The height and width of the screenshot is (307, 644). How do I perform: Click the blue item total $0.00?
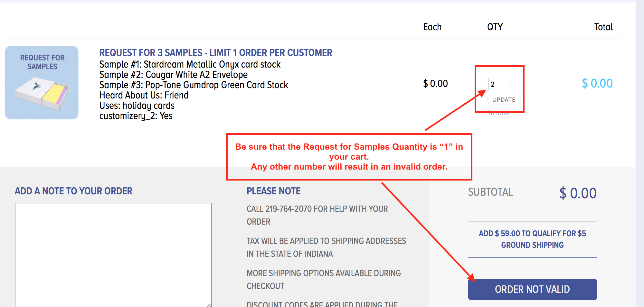(x=597, y=83)
